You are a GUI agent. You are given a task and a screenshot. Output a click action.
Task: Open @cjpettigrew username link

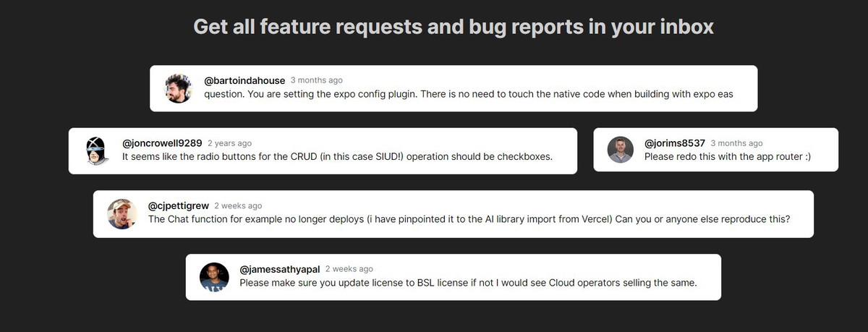pos(179,206)
